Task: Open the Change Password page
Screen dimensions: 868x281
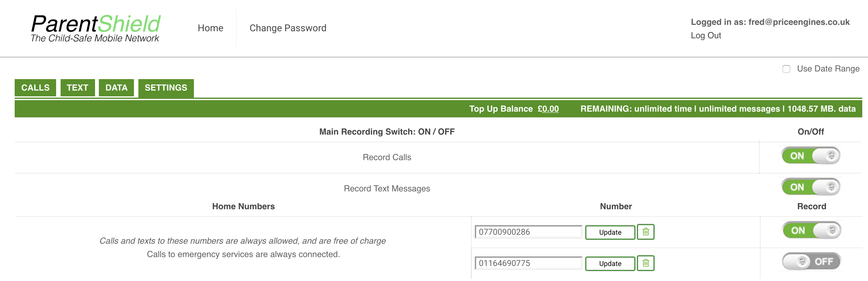Action: tap(288, 28)
